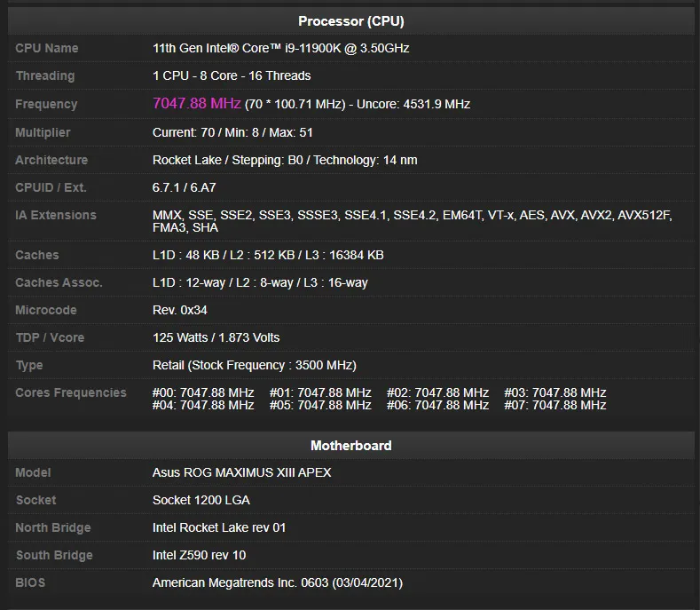Select the IA Extensions label
Viewport: 700px width, 610px height.
[56, 216]
